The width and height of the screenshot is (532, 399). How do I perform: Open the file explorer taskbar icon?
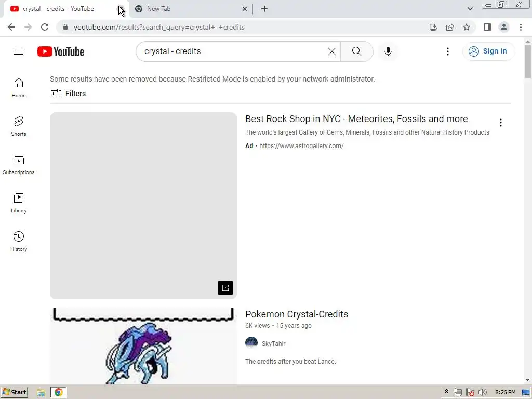coord(41,393)
